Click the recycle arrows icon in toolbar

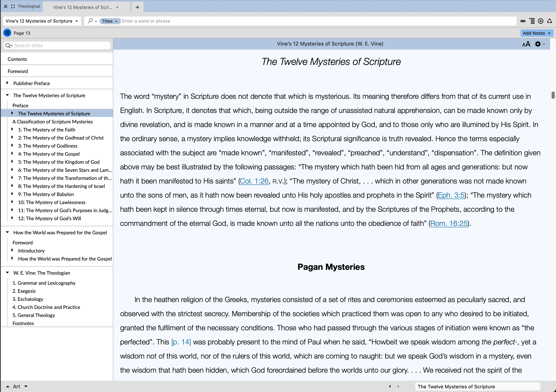pos(550,21)
